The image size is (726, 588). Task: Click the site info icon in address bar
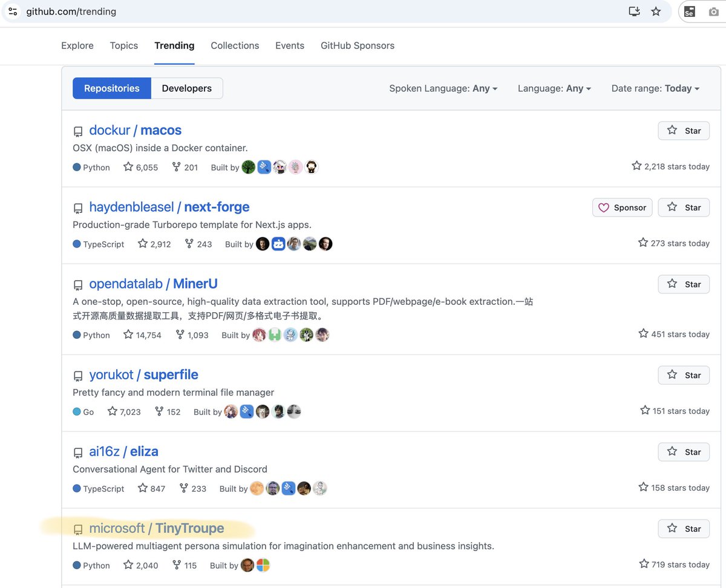(13, 11)
